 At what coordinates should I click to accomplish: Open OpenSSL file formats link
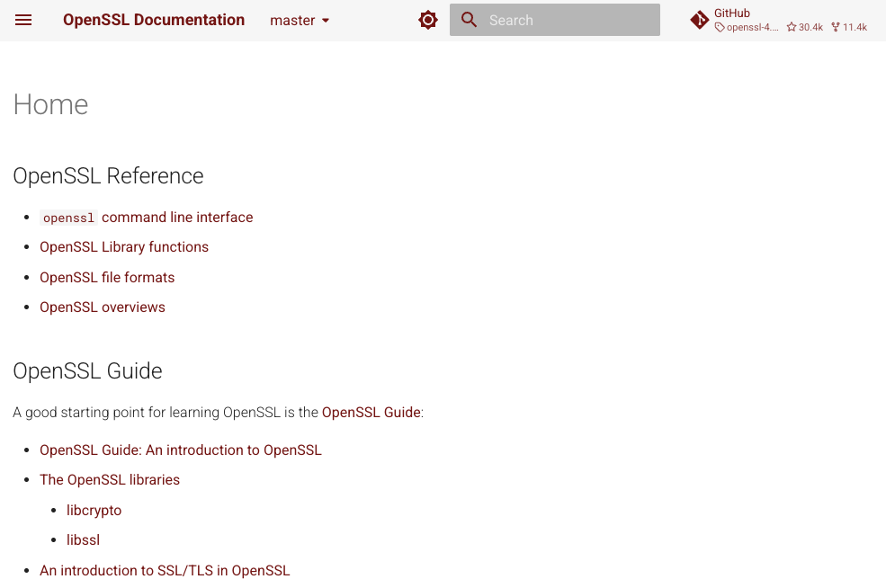pos(107,277)
